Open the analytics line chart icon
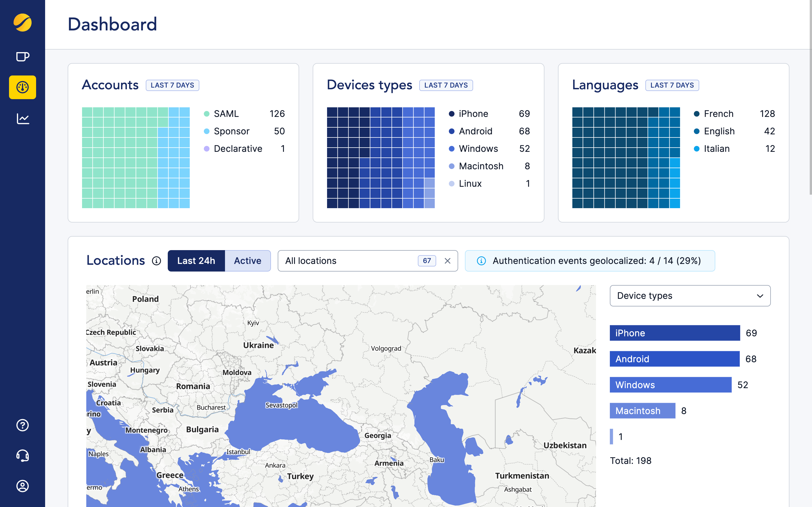 click(23, 119)
